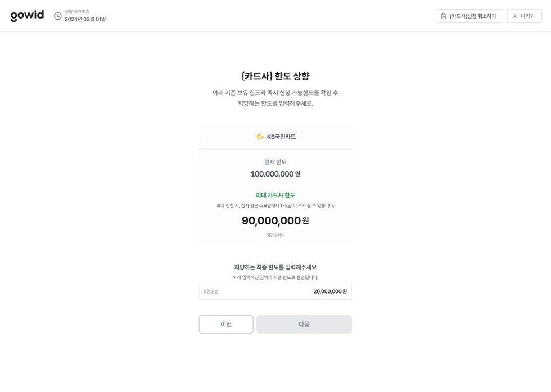This screenshot has height=392, width=551.
Task: Click the {카드사} 한도 상향 page title
Action: 275,76
